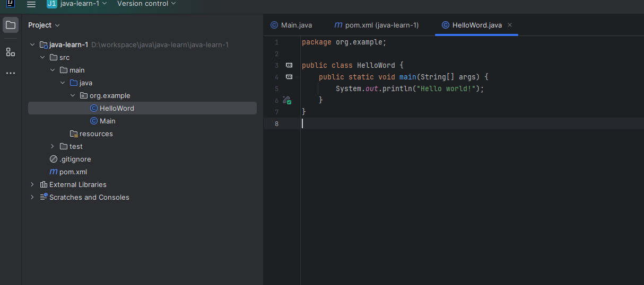Click the gutter indicator icon on line 6
The height and width of the screenshot is (285, 644).
pos(287,100)
